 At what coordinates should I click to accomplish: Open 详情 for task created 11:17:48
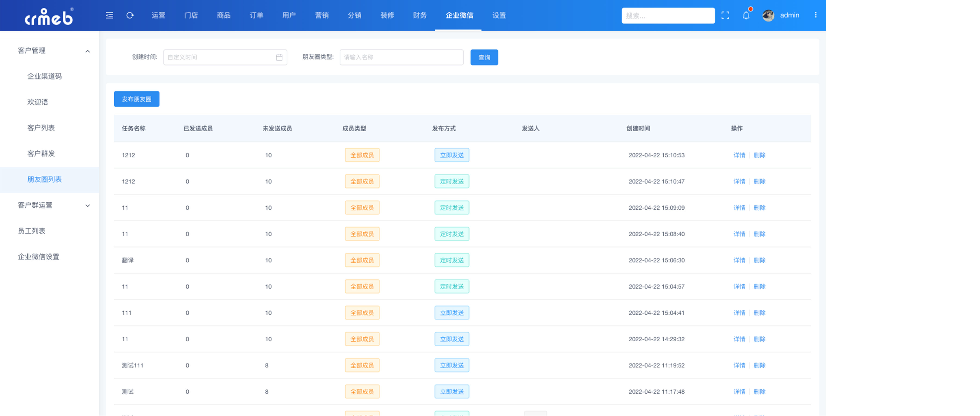click(739, 392)
